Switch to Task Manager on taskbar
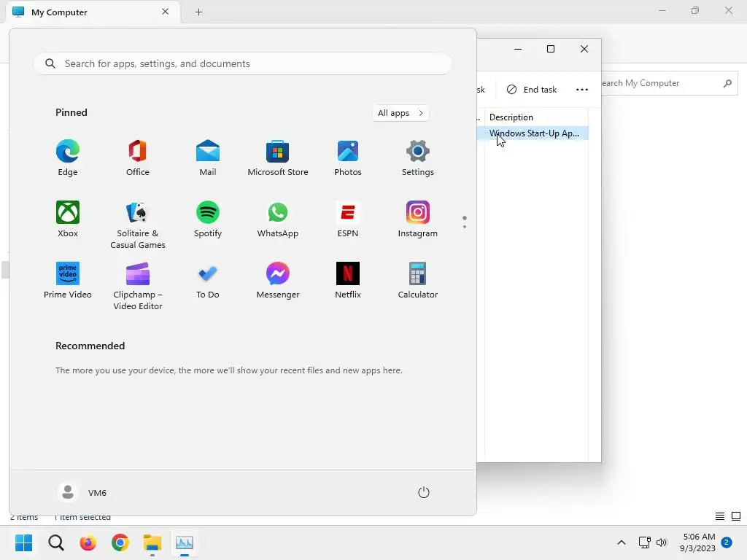 pyautogui.click(x=185, y=542)
